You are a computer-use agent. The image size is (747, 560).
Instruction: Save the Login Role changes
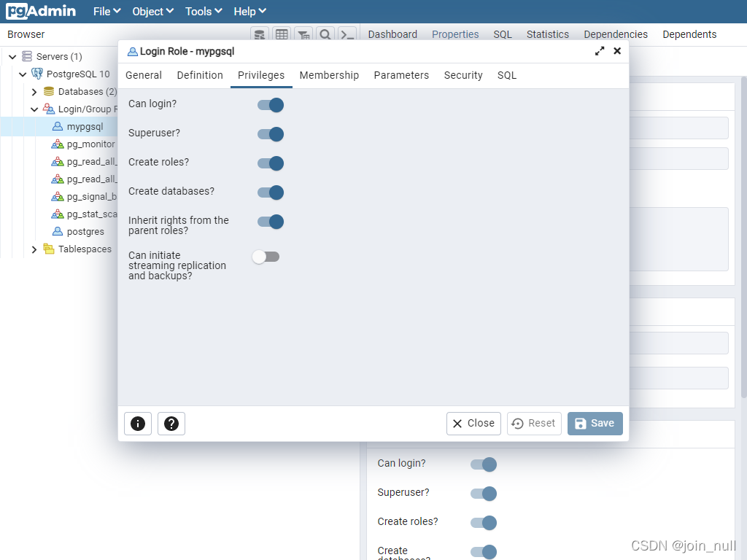click(x=595, y=424)
